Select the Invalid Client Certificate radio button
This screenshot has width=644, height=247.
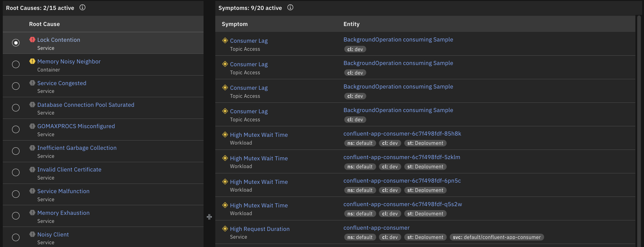(16, 172)
